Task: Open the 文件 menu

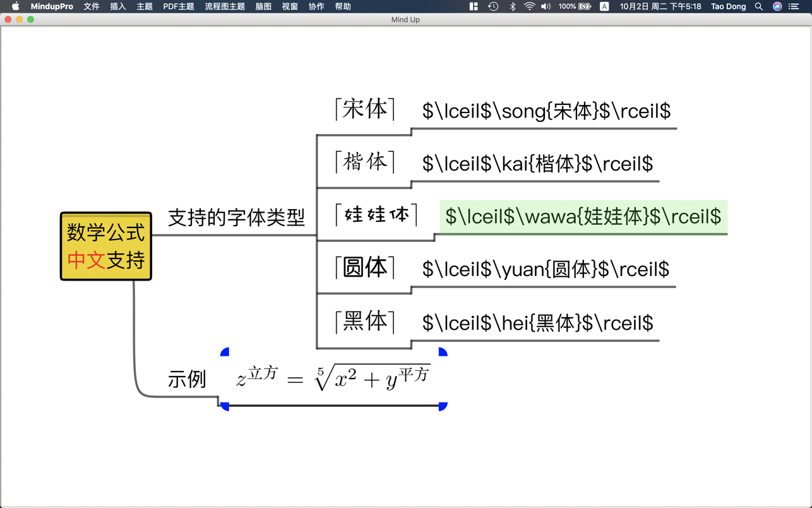Action: pos(92,6)
